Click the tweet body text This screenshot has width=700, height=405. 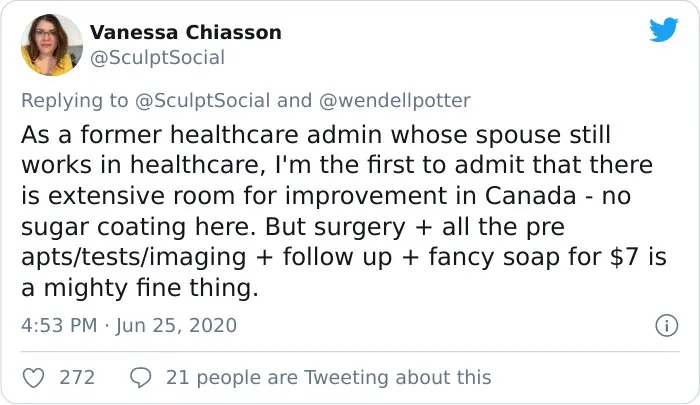(344, 211)
